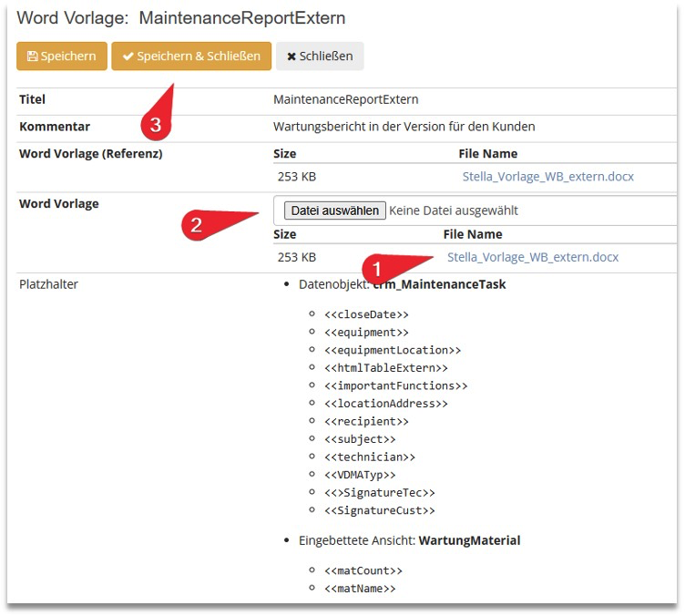Click the checkmark icon on Speichern & Schließen
Viewport: 685px width, 616px height.
(x=128, y=56)
